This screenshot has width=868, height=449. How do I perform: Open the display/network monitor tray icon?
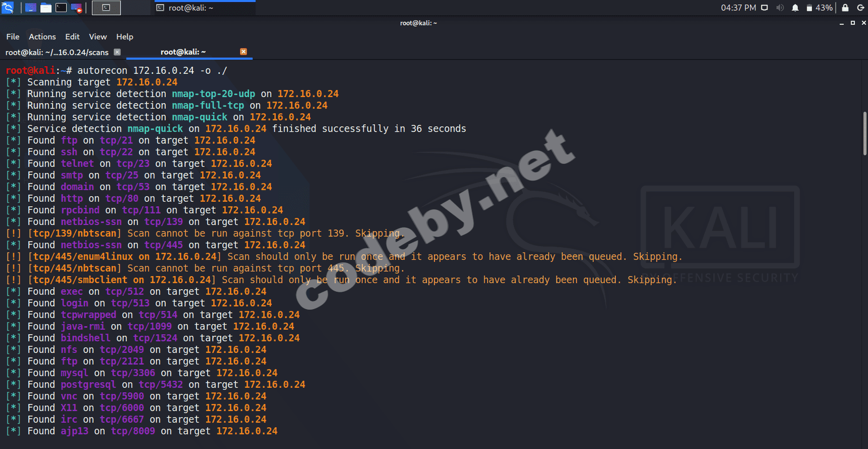(764, 8)
